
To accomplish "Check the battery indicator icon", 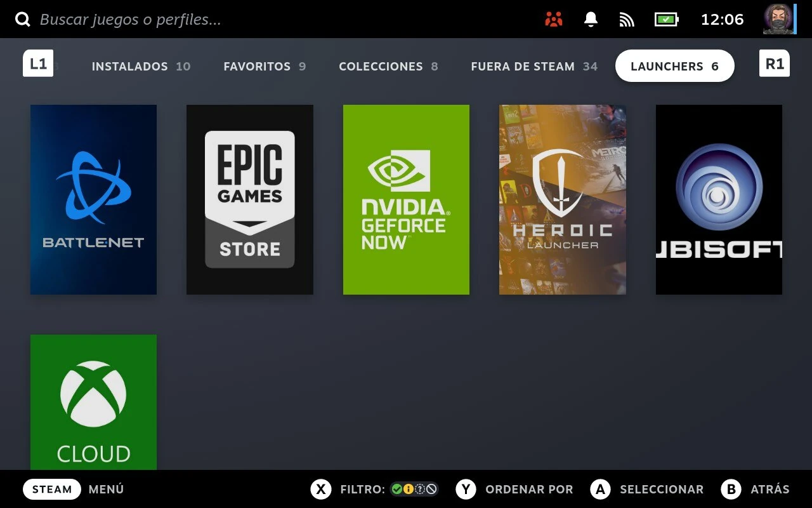I will tap(665, 18).
